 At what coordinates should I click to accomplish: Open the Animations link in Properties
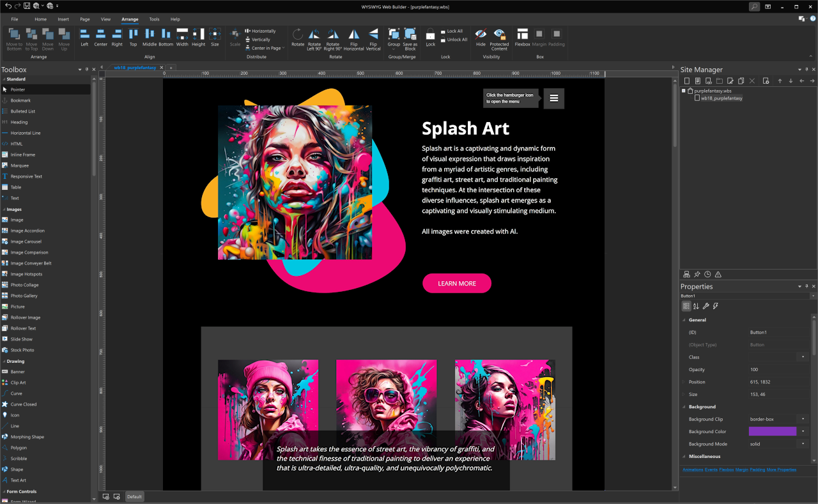pyautogui.click(x=692, y=470)
